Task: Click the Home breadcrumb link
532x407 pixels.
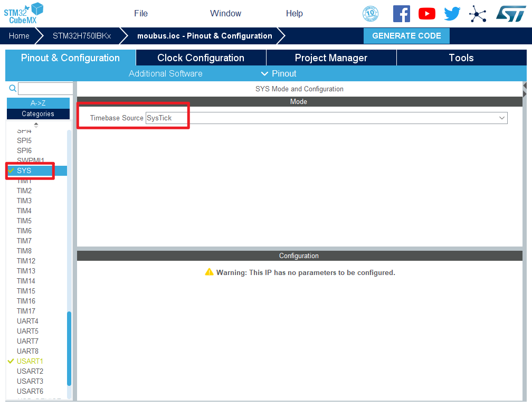Action: click(x=19, y=36)
